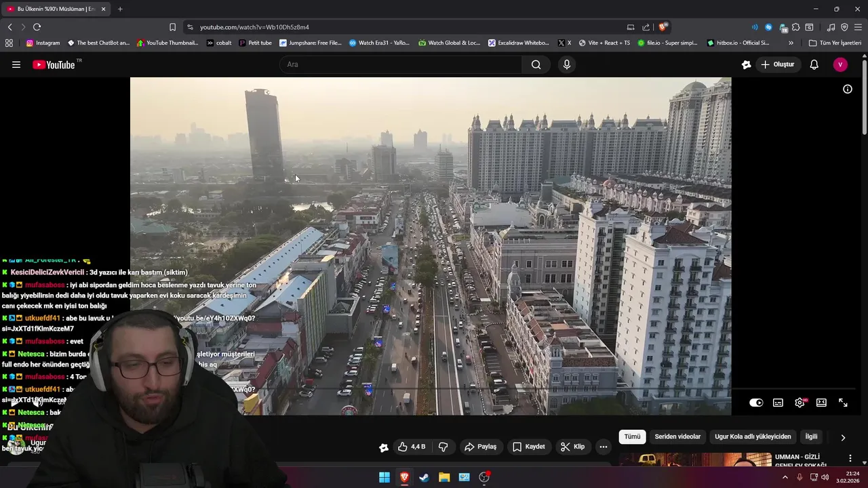Select the Tümü filter chip
868x488 pixels.
coord(632,436)
